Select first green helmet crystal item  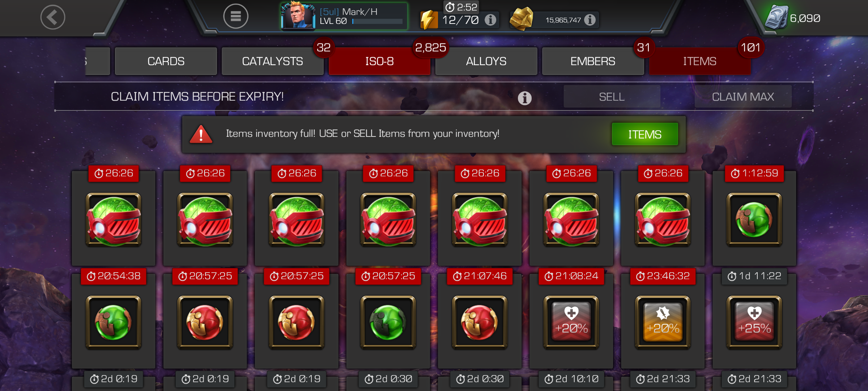114,219
